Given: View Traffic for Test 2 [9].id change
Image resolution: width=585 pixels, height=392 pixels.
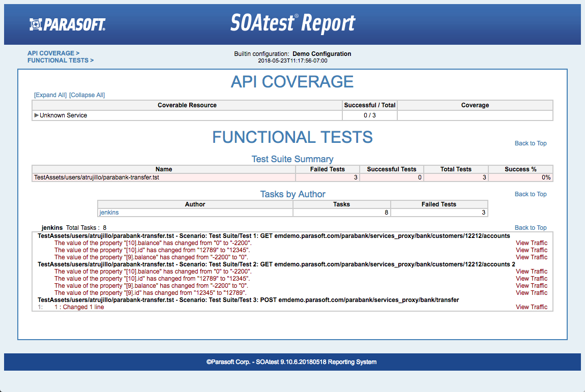Looking at the screenshot, I should [x=532, y=293].
